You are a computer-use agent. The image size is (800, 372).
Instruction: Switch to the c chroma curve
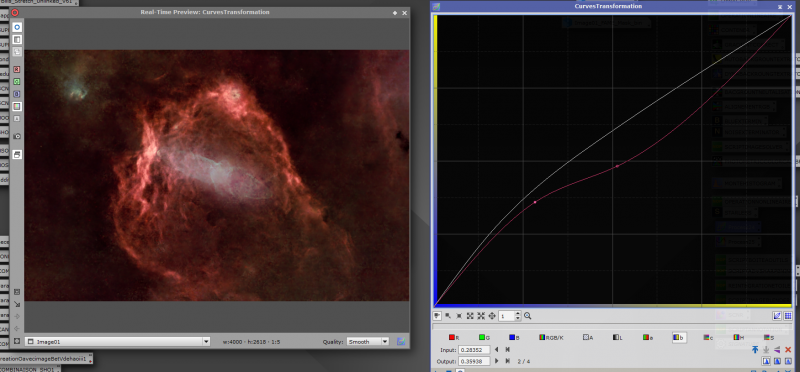[708, 337]
